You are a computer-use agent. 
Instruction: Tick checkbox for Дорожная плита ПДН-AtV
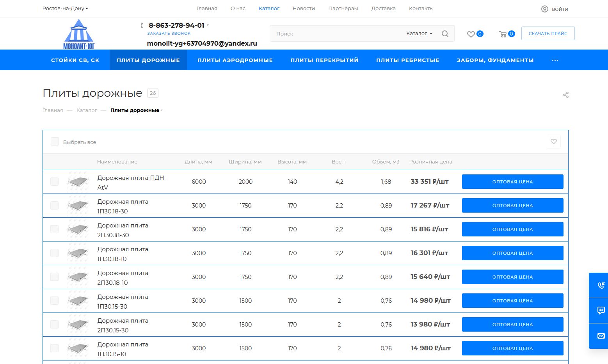55,182
